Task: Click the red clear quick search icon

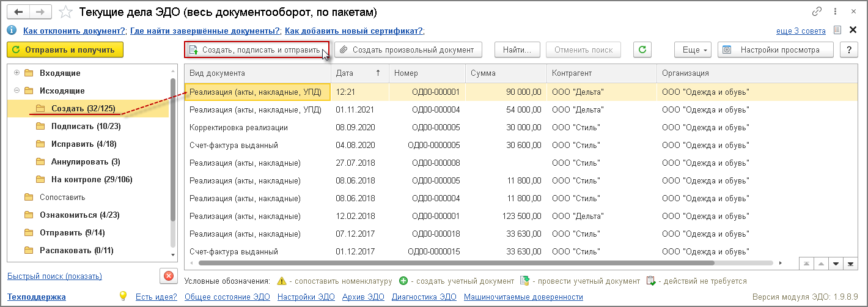Action: (168, 276)
